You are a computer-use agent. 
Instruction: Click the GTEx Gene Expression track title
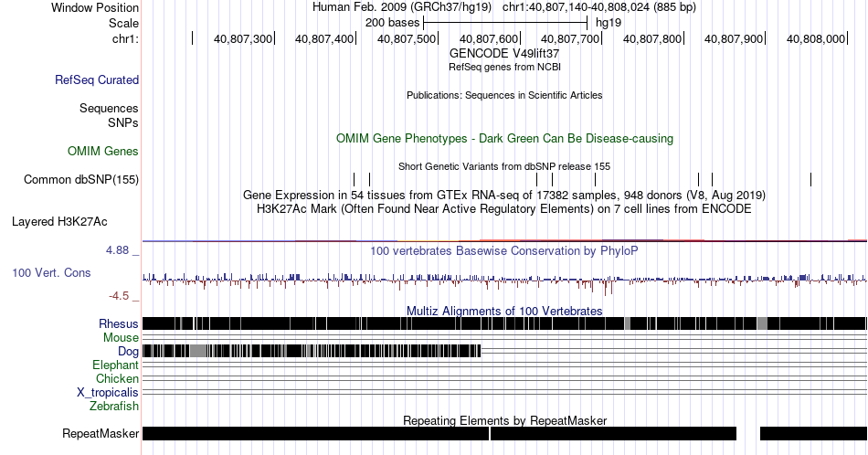click(x=504, y=195)
